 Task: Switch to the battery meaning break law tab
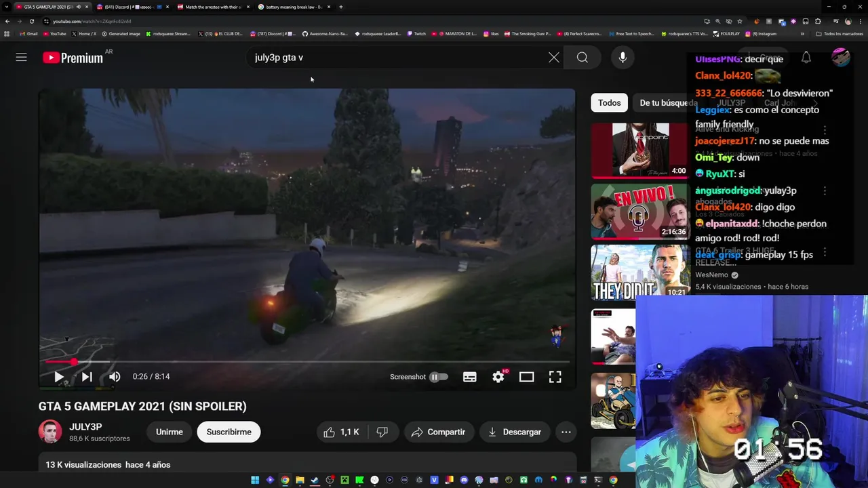pos(293,7)
